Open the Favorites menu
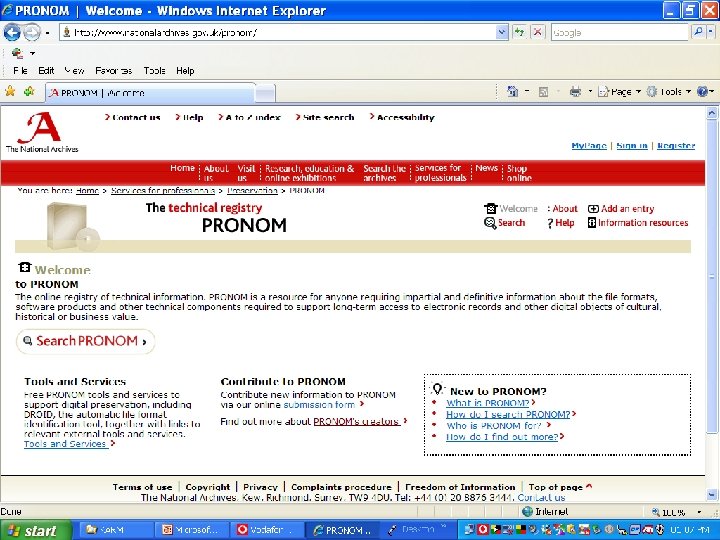 pyautogui.click(x=113, y=71)
